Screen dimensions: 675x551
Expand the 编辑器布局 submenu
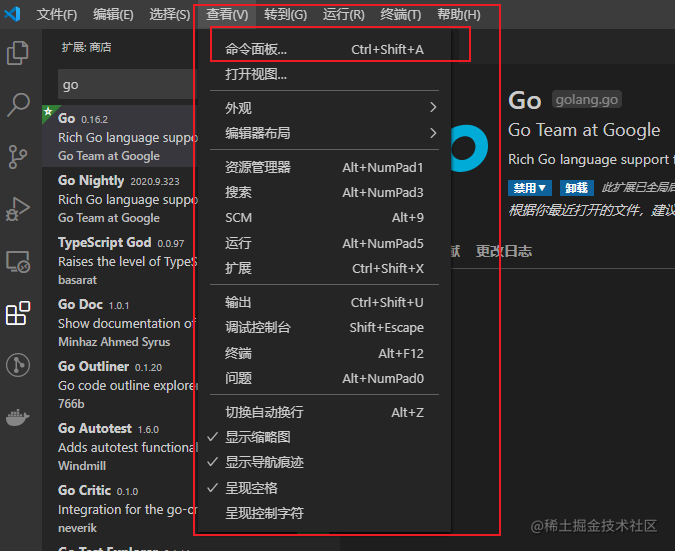[324, 133]
